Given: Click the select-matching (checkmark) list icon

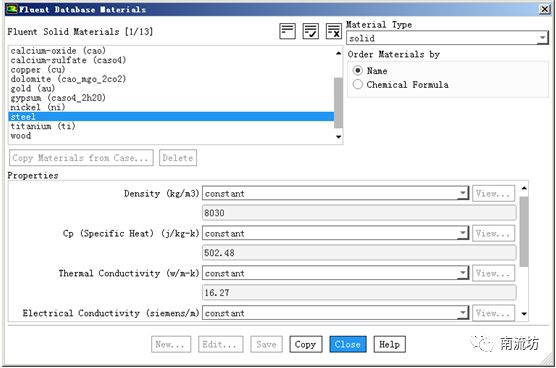Looking at the screenshot, I should click(x=310, y=31).
